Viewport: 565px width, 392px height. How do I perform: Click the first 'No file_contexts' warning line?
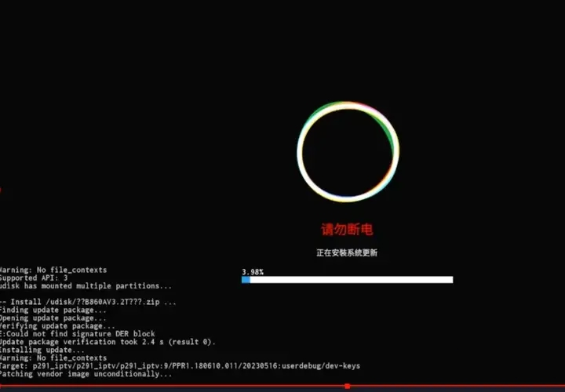[53, 270]
